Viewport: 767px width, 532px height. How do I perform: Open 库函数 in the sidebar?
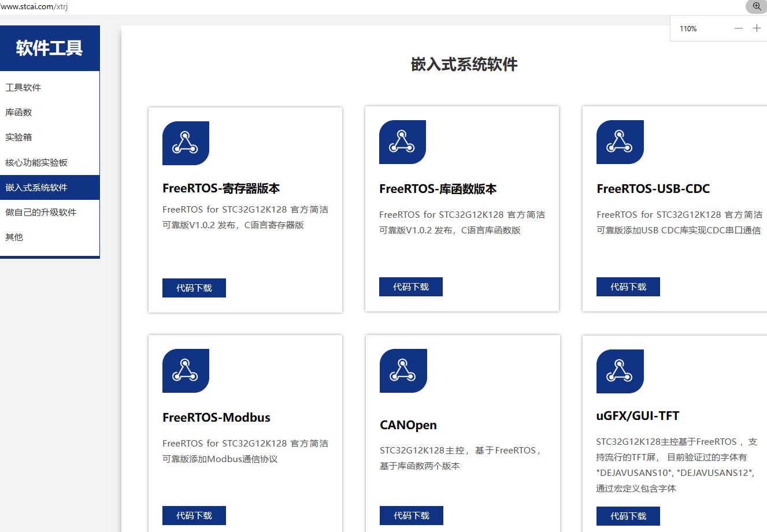click(50, 113)
